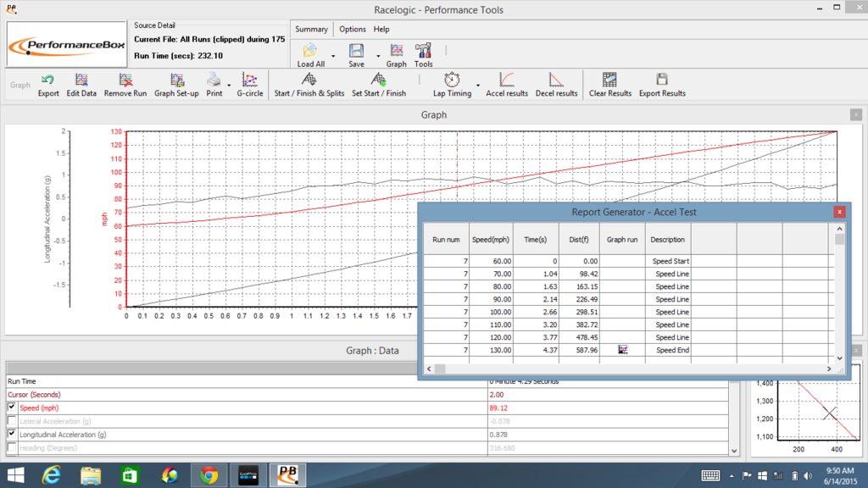Expand the Print dropdown arrow
Image resolution: width=868 pixels, height=488 pixels.
tap(229, 86)
